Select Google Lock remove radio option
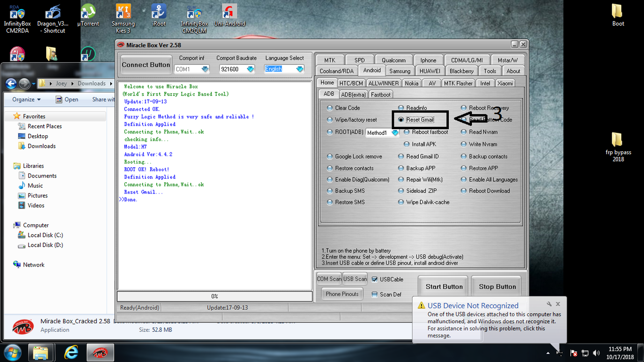This screenshot has width=644, height=362. [330, 156]
